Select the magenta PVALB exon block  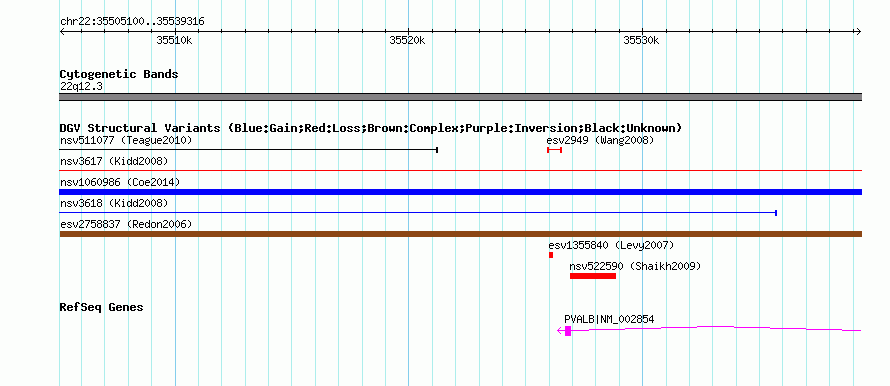(x=568, y=331)
